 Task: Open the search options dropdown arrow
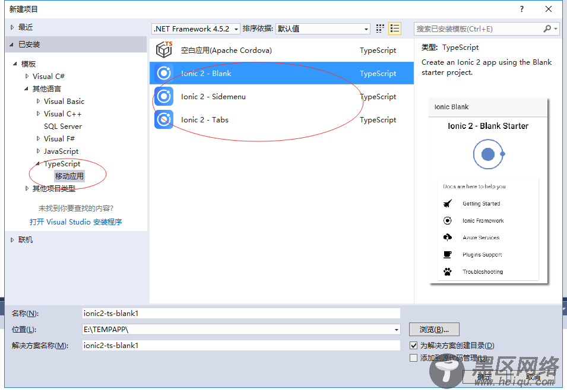pyautogui.click(x=556, y=29)
